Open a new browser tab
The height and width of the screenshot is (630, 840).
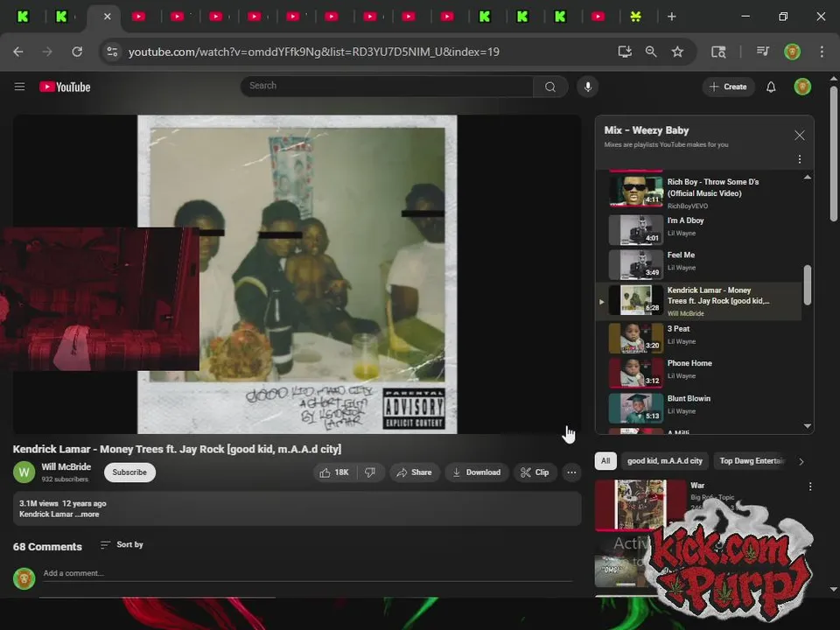[671, 17]
